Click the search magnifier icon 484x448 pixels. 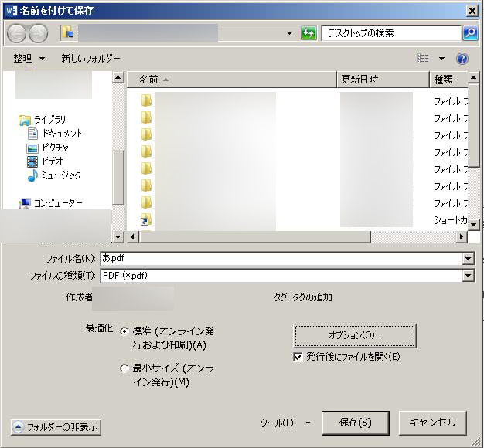470,33
